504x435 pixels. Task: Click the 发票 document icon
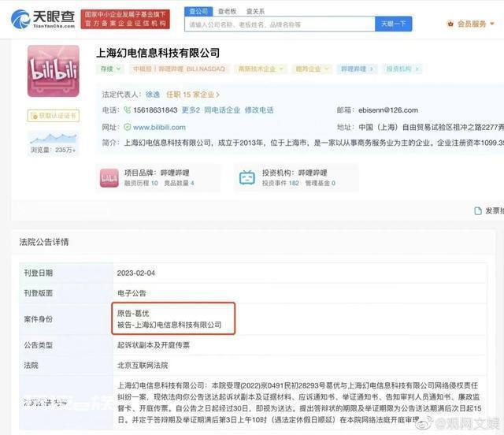pos(478,210)
